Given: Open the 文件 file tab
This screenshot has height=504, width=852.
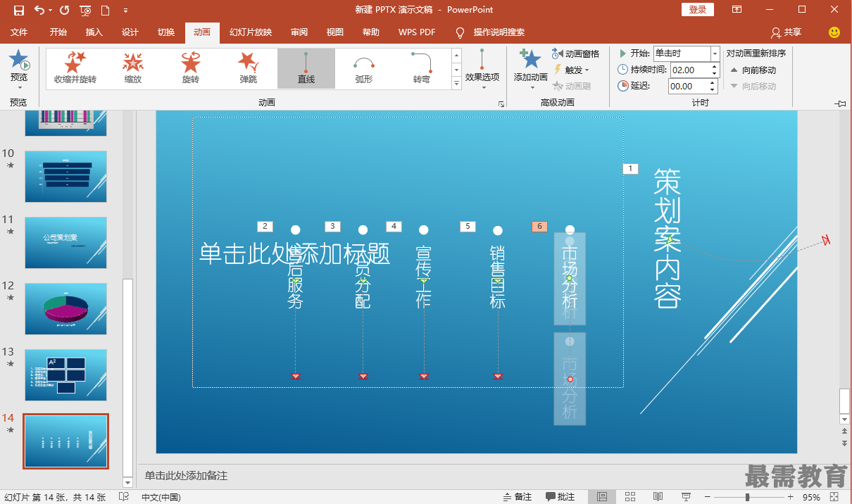Looking at the screenshot, I should point(19,32).
